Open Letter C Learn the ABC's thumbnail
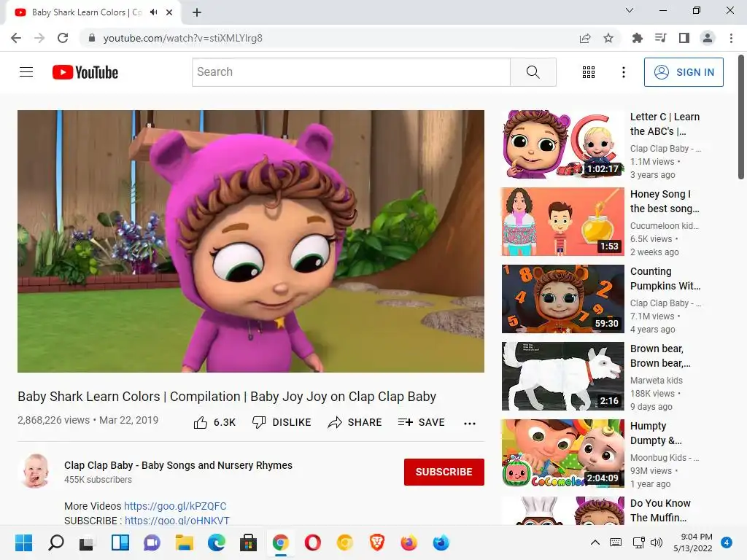The width and height of the screenshot is (747, 560). click(562, 144)
